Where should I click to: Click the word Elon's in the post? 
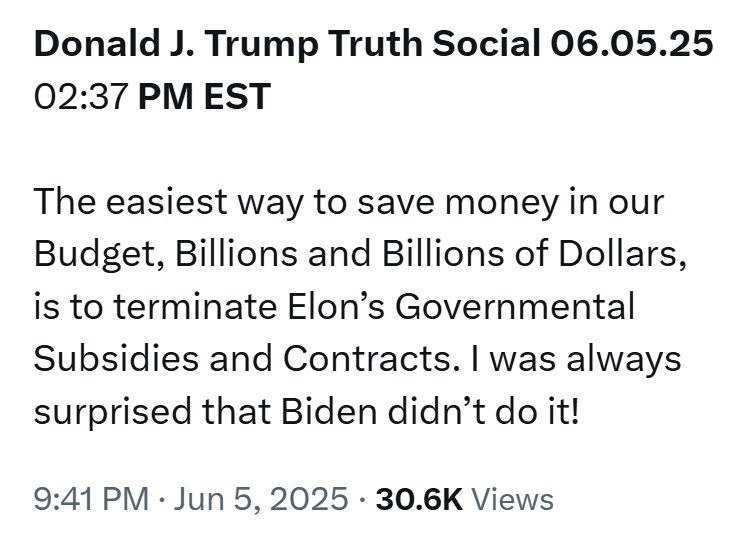[x=336, y=307]
